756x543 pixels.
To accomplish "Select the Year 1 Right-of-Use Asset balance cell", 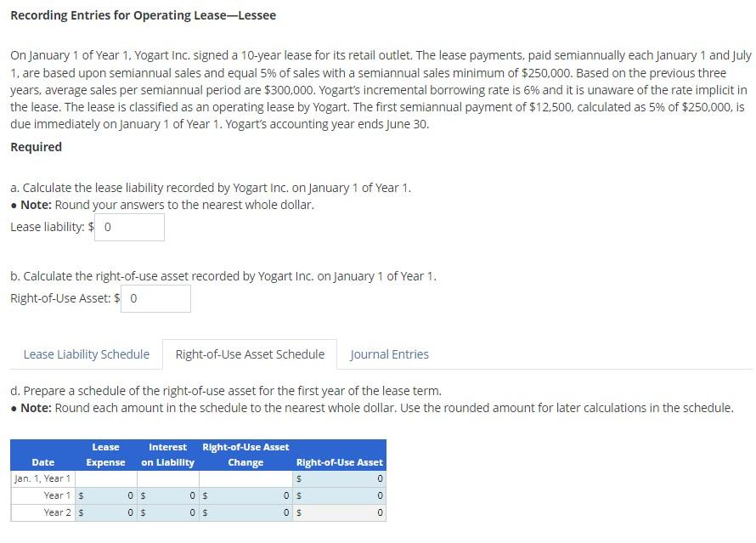I will click(x=340, y=495).
